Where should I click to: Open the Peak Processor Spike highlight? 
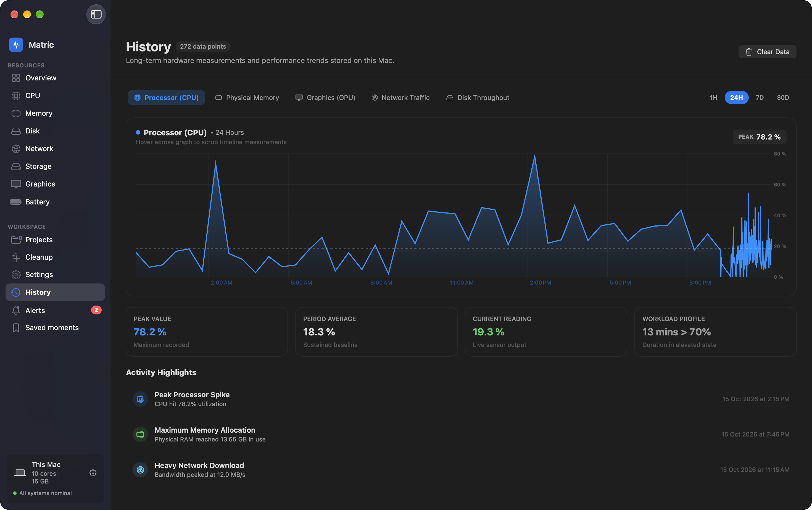click(x=461, y=399)
